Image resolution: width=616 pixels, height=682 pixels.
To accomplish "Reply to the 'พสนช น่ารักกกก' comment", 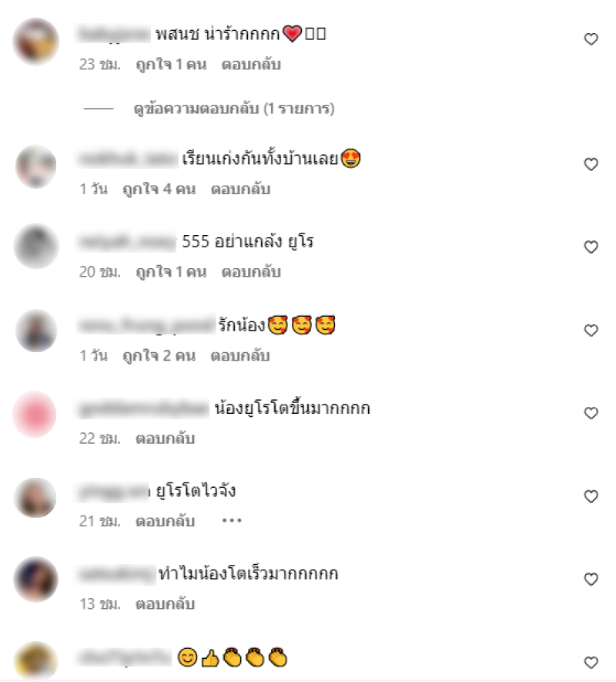I will pos(251,65).
